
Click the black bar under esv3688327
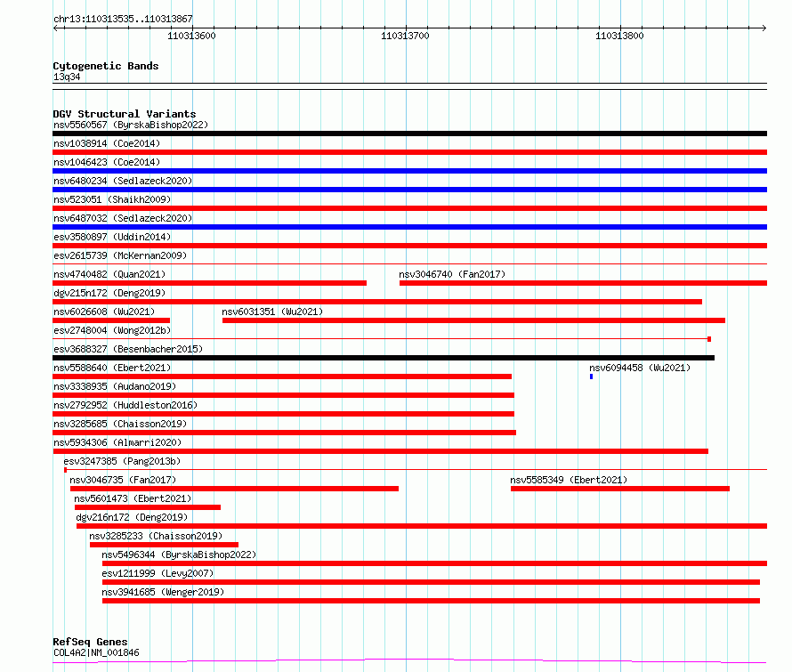[384, 358]
